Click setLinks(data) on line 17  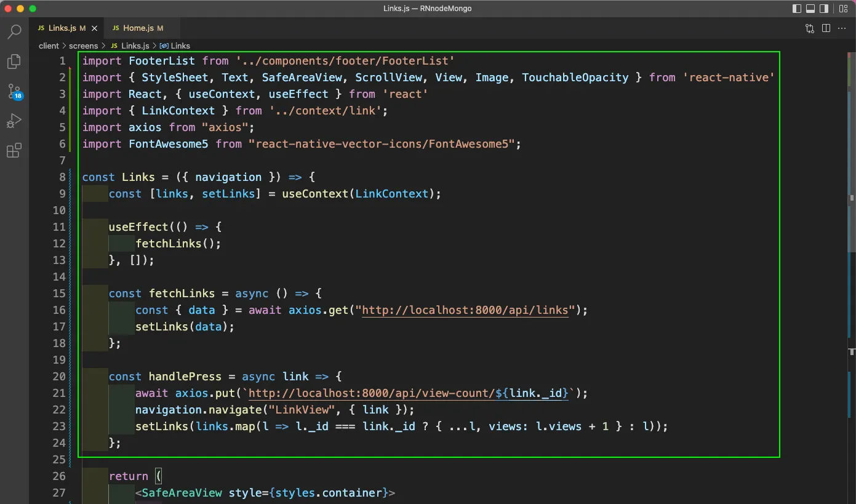click(x=182, y=327)
